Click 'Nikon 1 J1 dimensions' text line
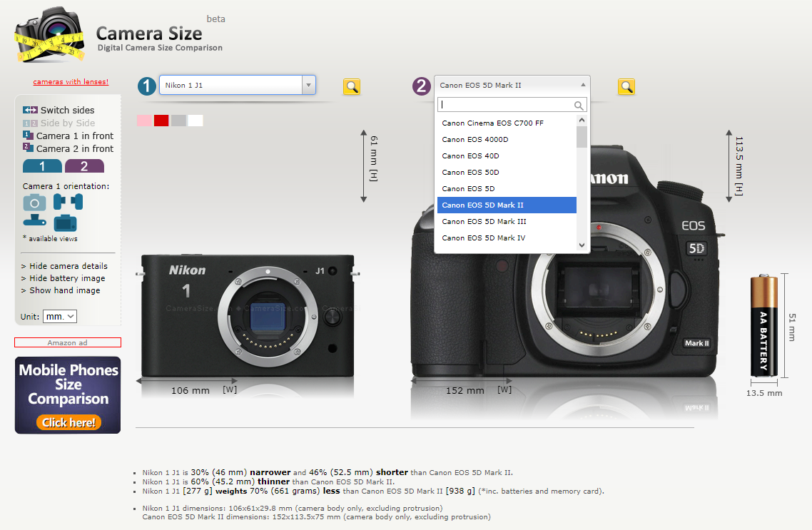 [293, 509]
